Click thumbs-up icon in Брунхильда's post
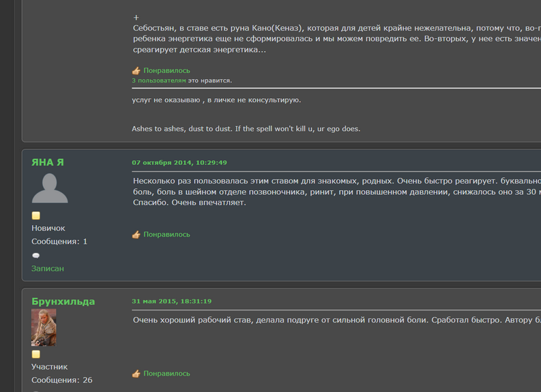The width and height of the screenshot is (541, 392). tap(136, 374)
